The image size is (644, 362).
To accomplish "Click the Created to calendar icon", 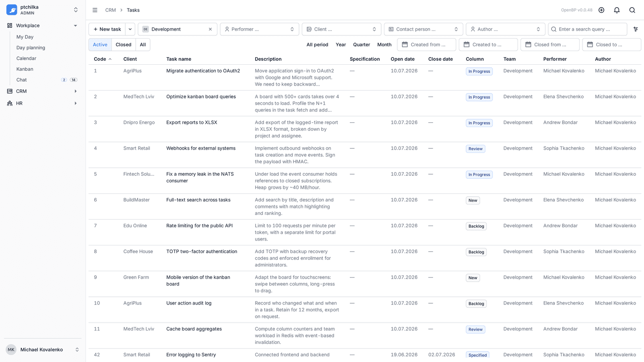I will tap(466, 45).
